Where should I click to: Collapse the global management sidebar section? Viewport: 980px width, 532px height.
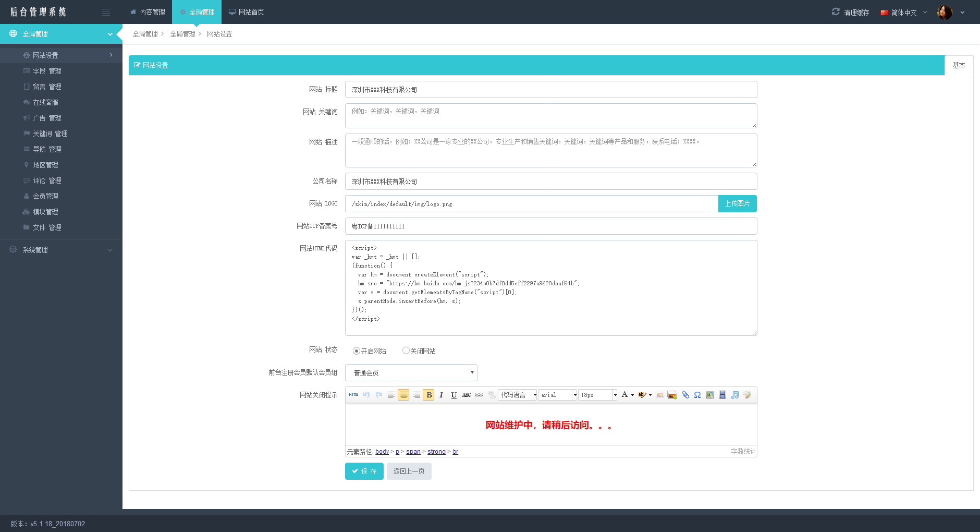coord(61,34)
